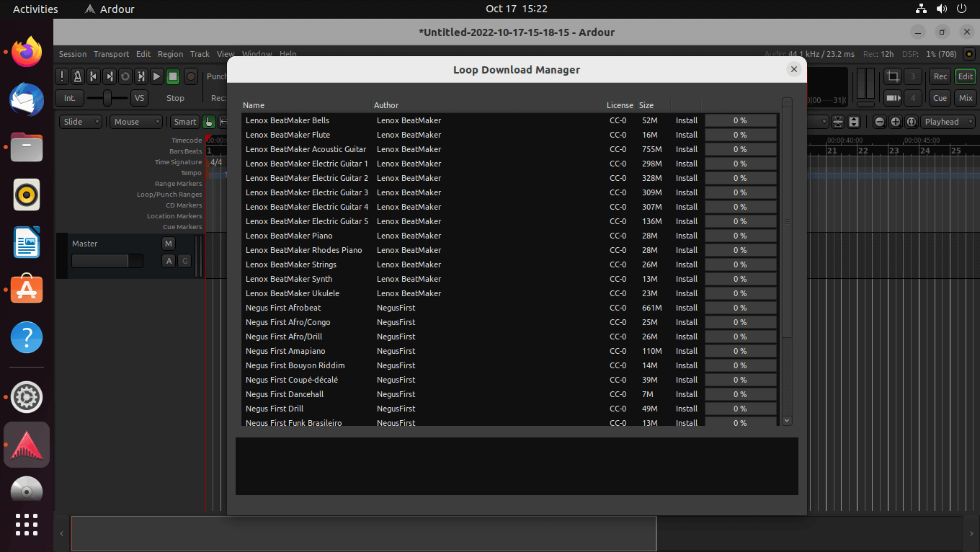Toggle the VS varispeed button

coord(139,98)
